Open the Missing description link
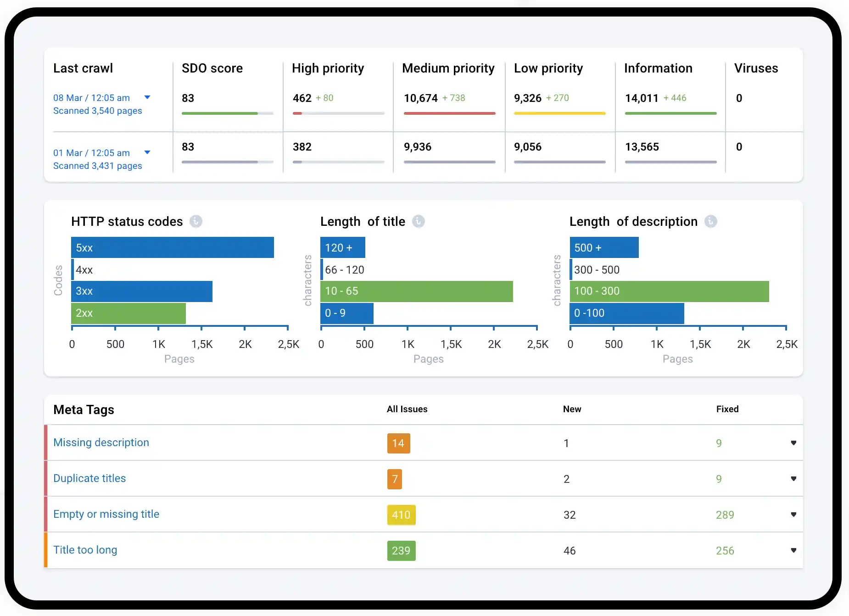The height and width of the screenshot is (616, 849). pyautogui.click(x=101, y=442)
